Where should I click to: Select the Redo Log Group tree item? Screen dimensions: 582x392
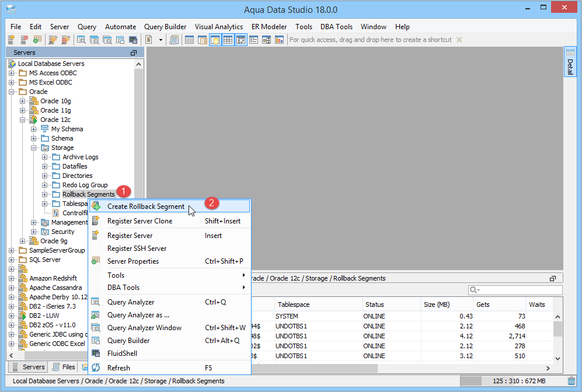85,185
